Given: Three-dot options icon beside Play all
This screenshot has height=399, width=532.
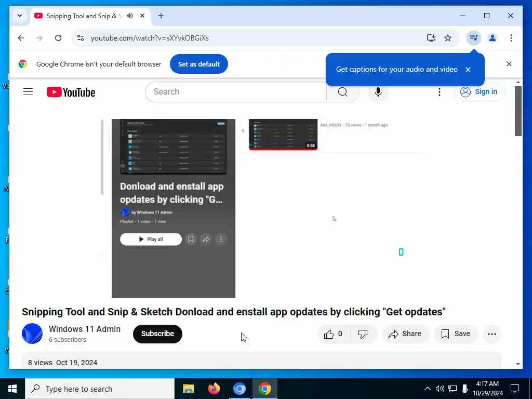Looking at the screenshot, I should [221, 239].
